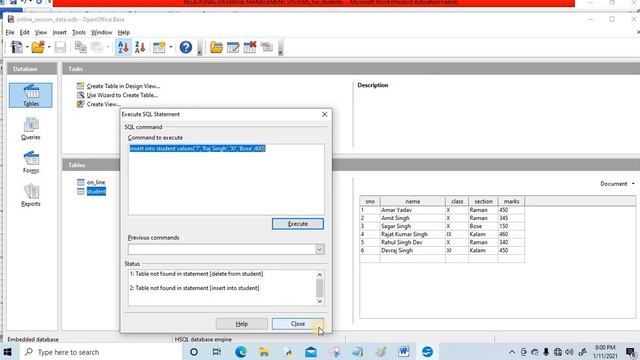Click the Rename table icon
This screenshot has height=360, width=640.
click(x=267, y=47)
